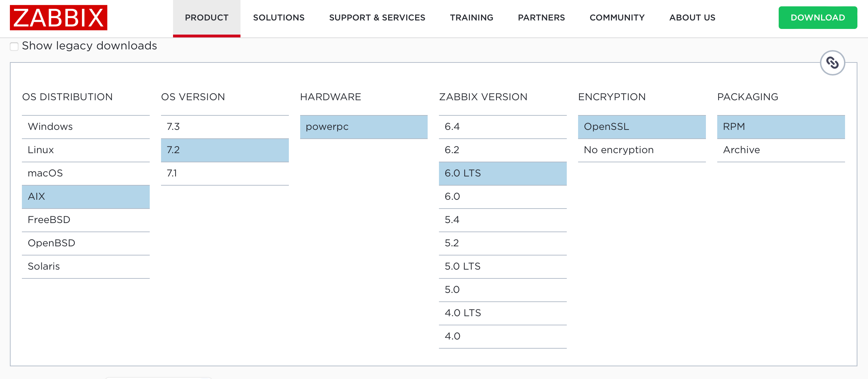The image size is (868, 379).
Task: Pick Zabbix version 6.2
Action: (503, 150)
